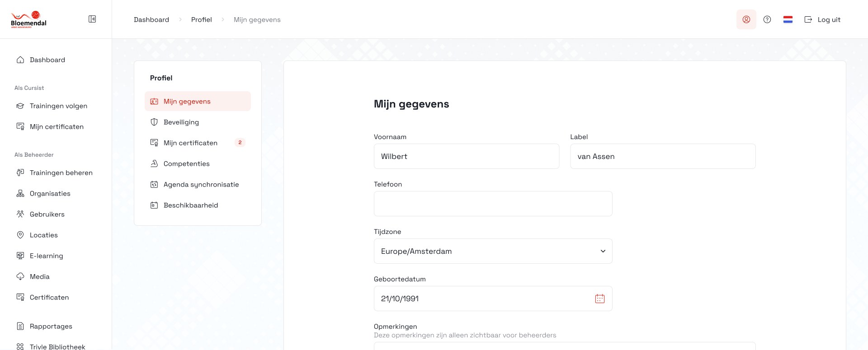Click the empty Telefoon input field
This screenshot has height=350, width=868.
(x=493, y=204)
